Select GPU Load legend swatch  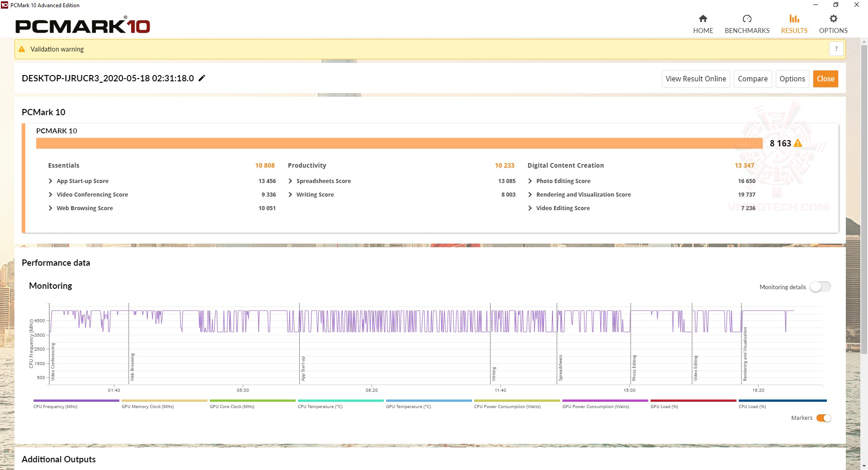point(693,400)
